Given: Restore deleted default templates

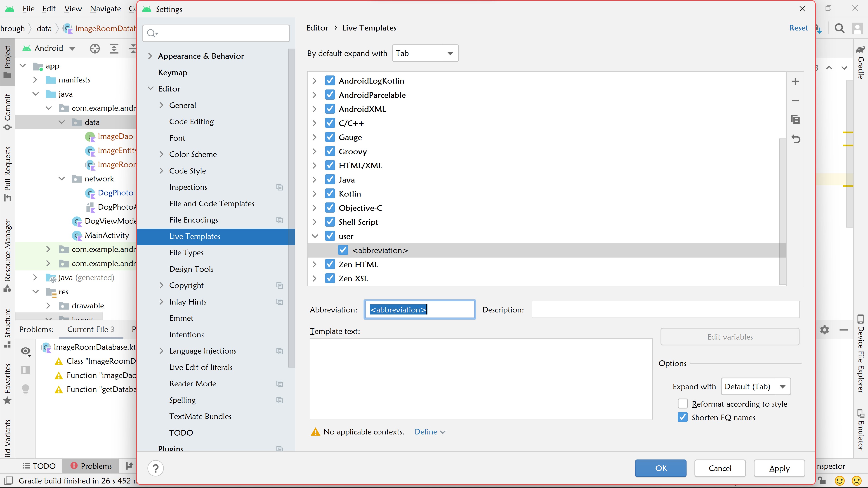Looking at the screenshot, I should point(796,139).
